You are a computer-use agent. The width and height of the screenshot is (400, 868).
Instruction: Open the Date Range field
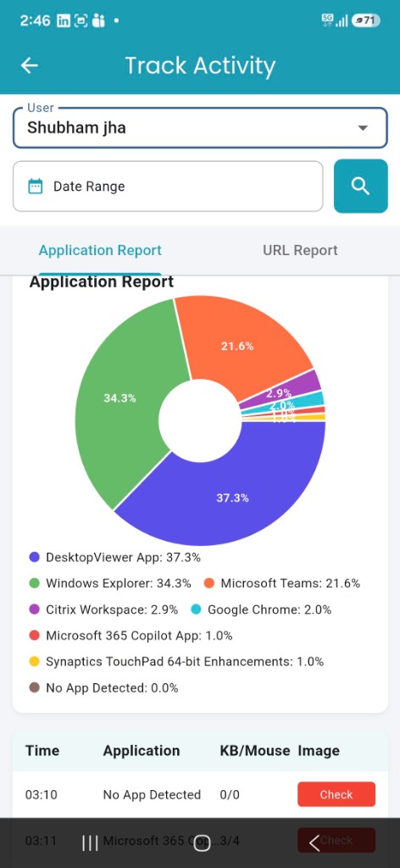tap(168, 186)
